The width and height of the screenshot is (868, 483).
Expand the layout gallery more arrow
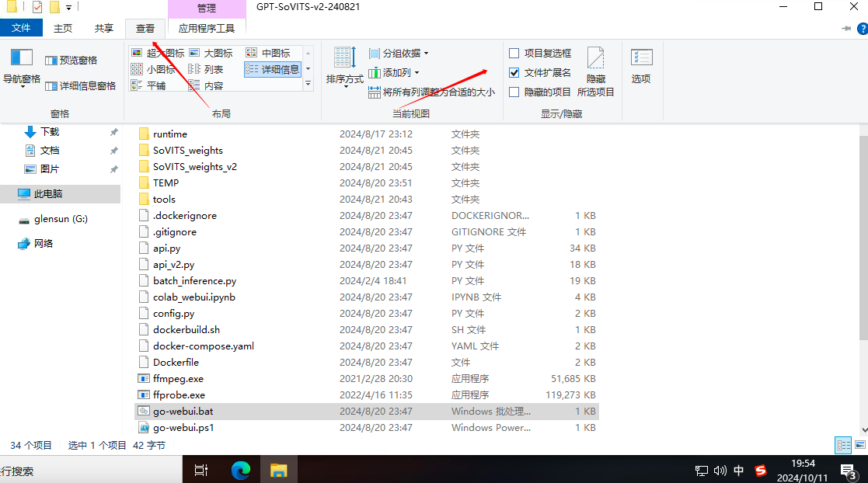[308, 83]
